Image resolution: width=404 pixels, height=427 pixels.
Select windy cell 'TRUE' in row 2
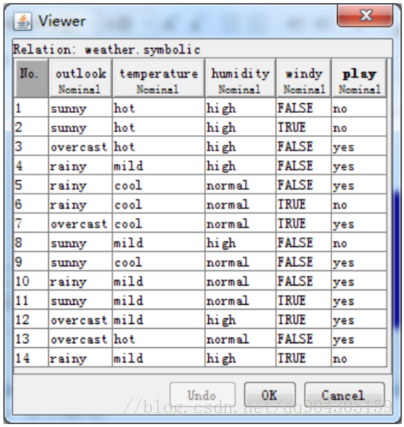(304, 127)
